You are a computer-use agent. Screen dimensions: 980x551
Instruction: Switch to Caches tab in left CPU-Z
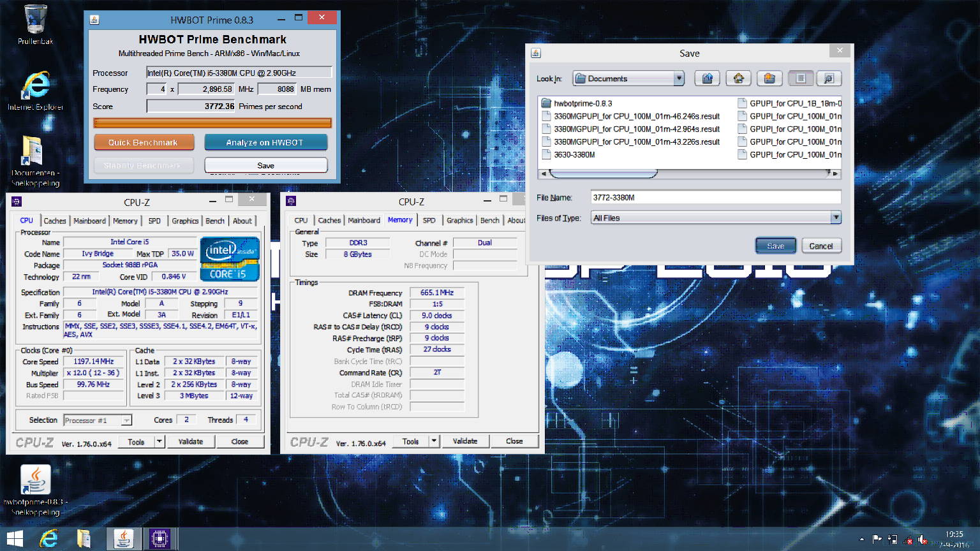(x=55, y=221)
